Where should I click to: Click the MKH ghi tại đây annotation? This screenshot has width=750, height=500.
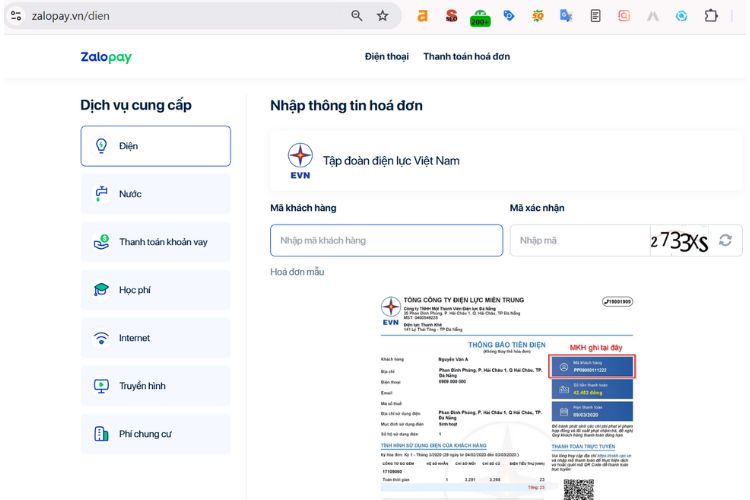tap(596, 347)
